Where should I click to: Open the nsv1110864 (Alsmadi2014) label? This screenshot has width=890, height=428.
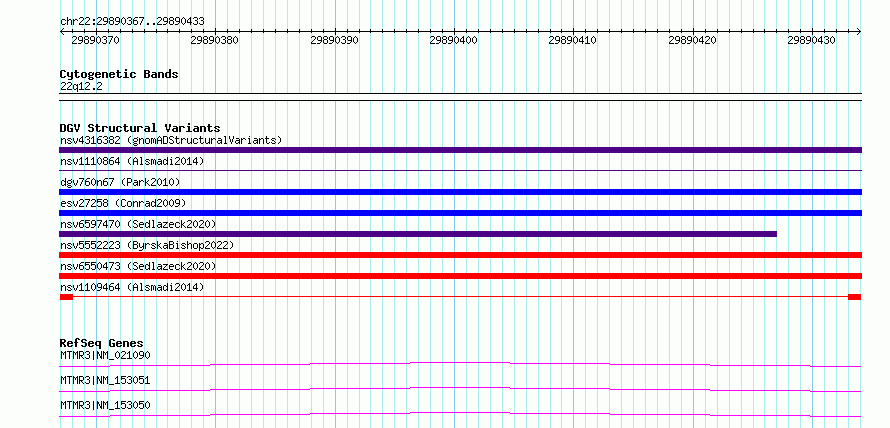click(x=132, y=161)
